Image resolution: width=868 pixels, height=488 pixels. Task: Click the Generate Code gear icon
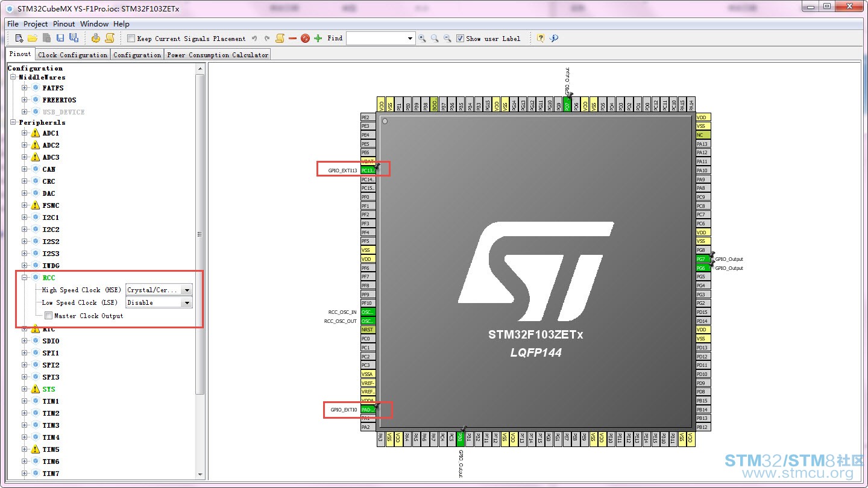pos(96,38)
